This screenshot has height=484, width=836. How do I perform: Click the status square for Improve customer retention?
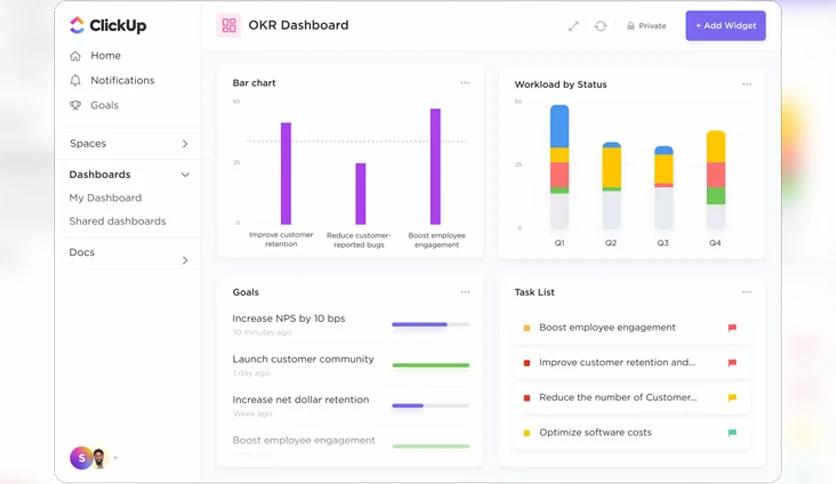527,363
